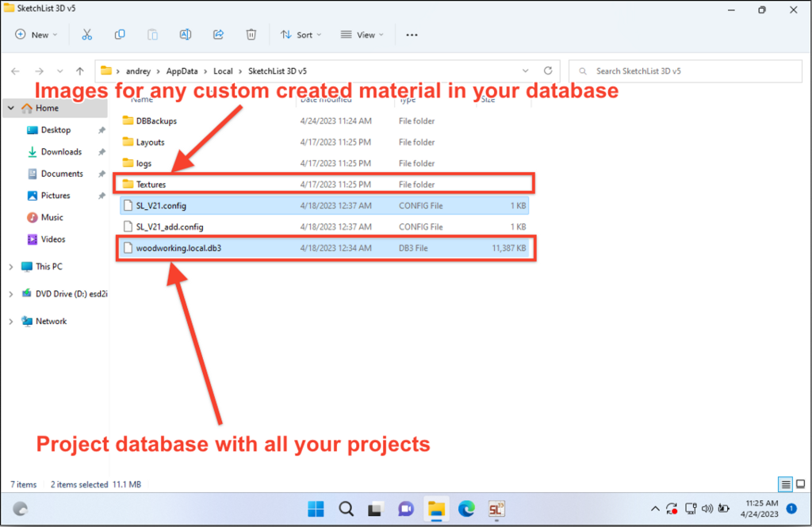Expand the Network tree node
The width and height of the screenshot is (812, 527).
pyautogui.click(x=11, y=322)
